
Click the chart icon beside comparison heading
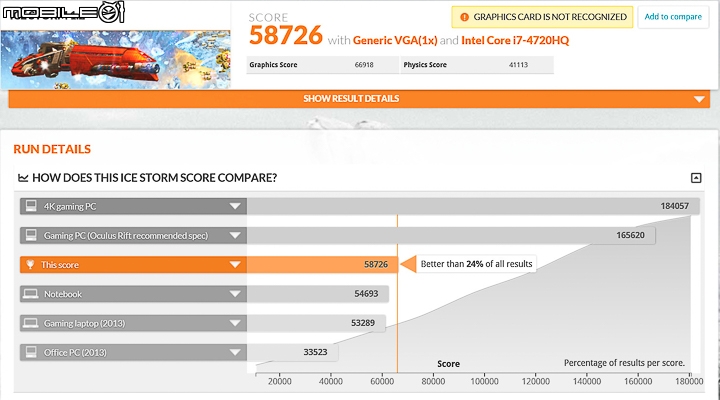[x=23, y=178]
